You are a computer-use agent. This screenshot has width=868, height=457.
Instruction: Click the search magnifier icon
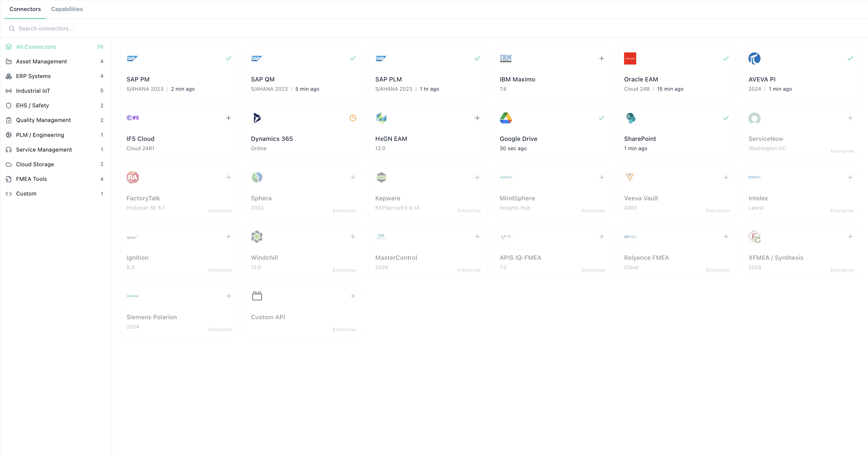pyautogui.click(x=12, y=29)
